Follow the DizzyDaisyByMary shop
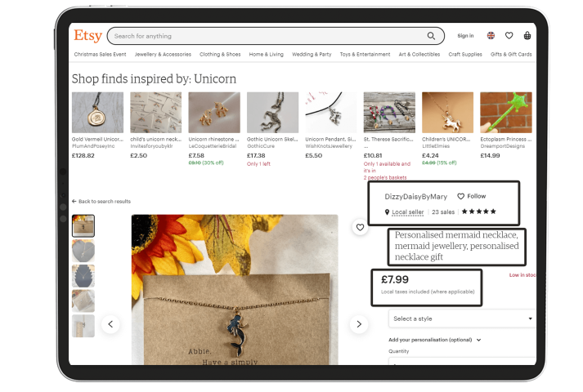583x392 pixels. [472, 196]
